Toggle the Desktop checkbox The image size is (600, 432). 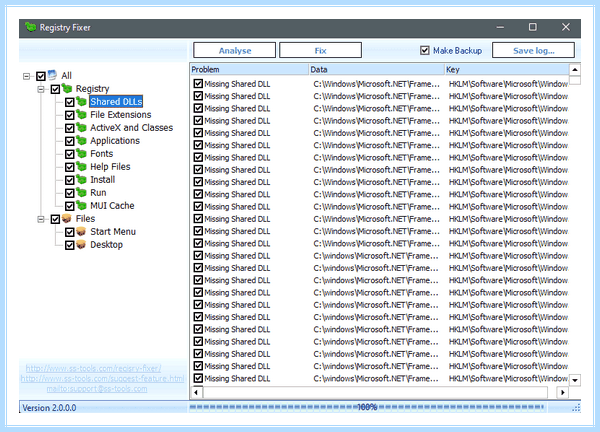[x=69, y=245]
